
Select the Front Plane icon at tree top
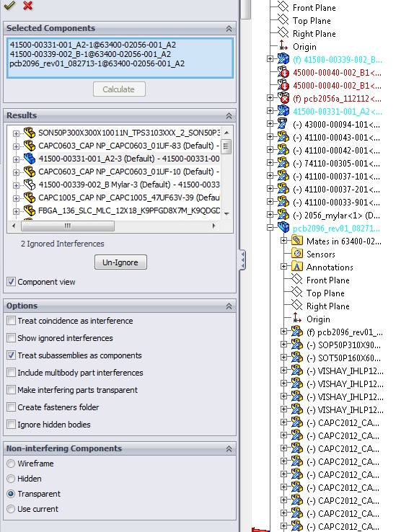(283, 7)
